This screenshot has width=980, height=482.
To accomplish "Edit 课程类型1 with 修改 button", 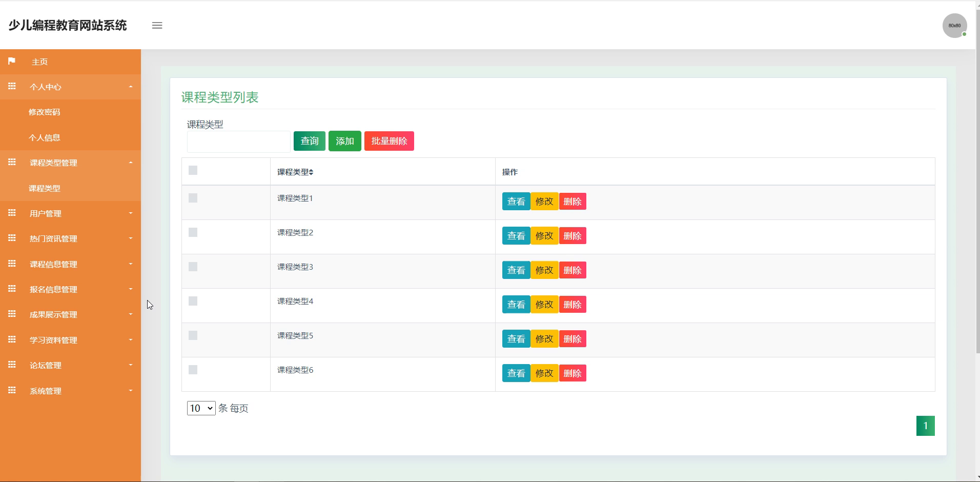I will 544,202.
